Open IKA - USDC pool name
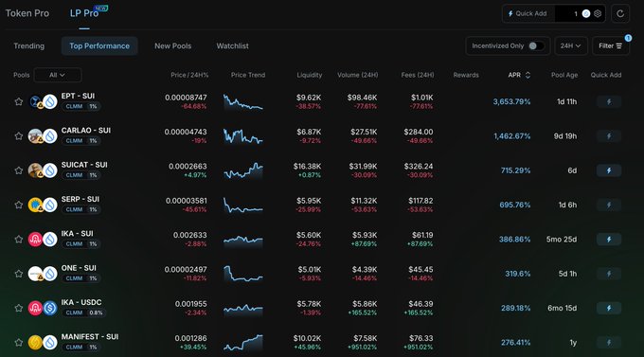644x357 pixels. click(81, 302)
